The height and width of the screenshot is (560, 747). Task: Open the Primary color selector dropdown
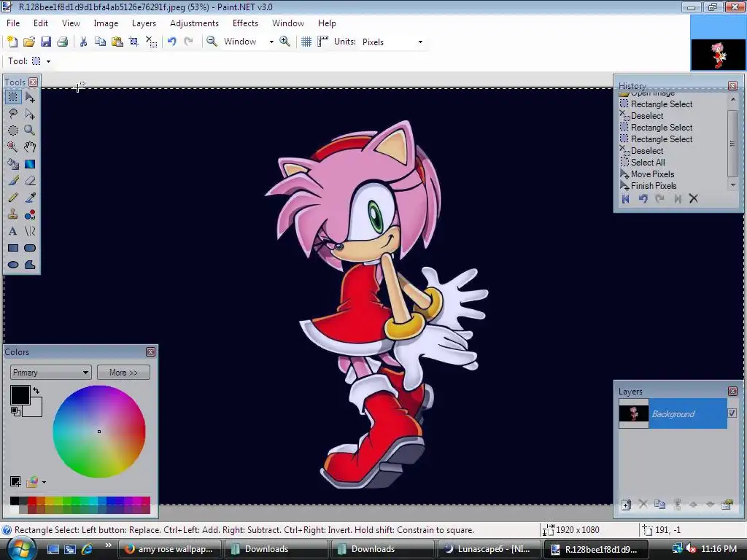[x=50, y=373]
